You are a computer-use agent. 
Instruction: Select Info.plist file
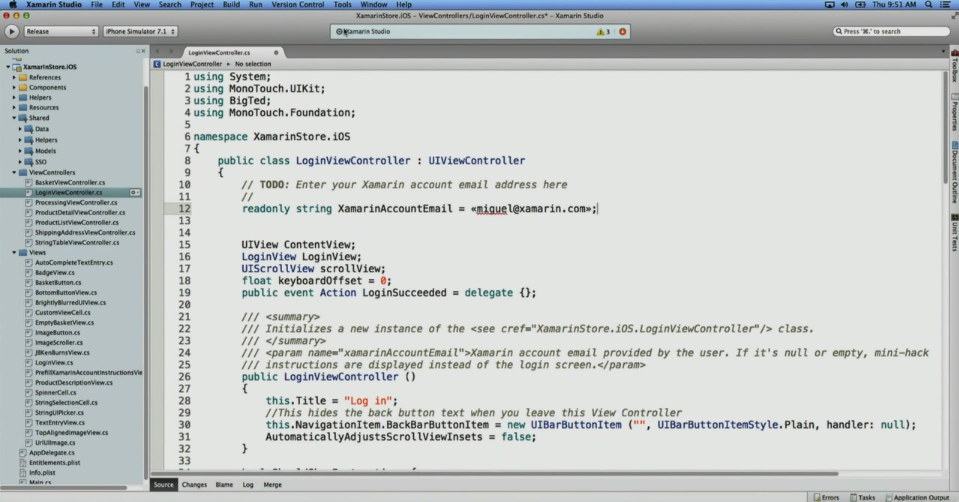click(x=42, y=473)
